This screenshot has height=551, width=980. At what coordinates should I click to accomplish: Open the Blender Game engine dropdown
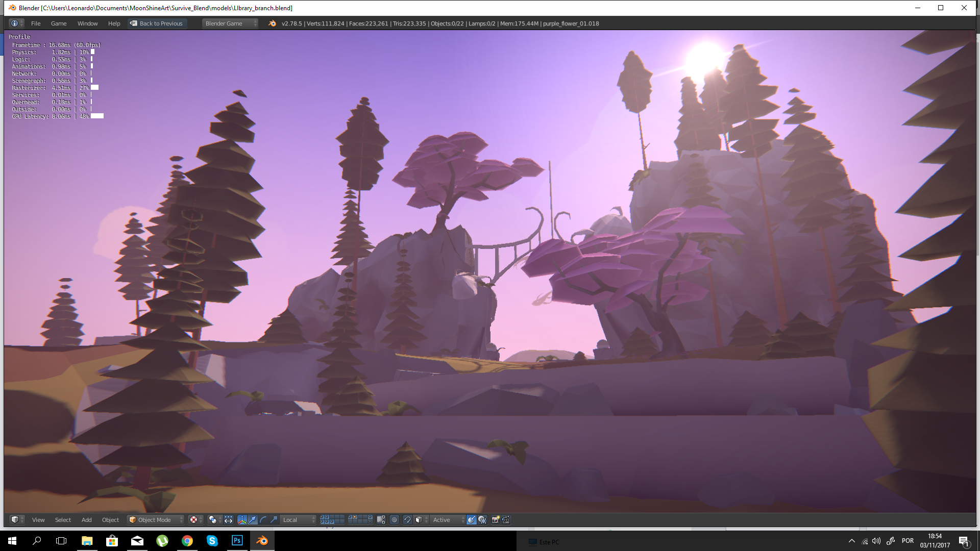pos(229,23)
